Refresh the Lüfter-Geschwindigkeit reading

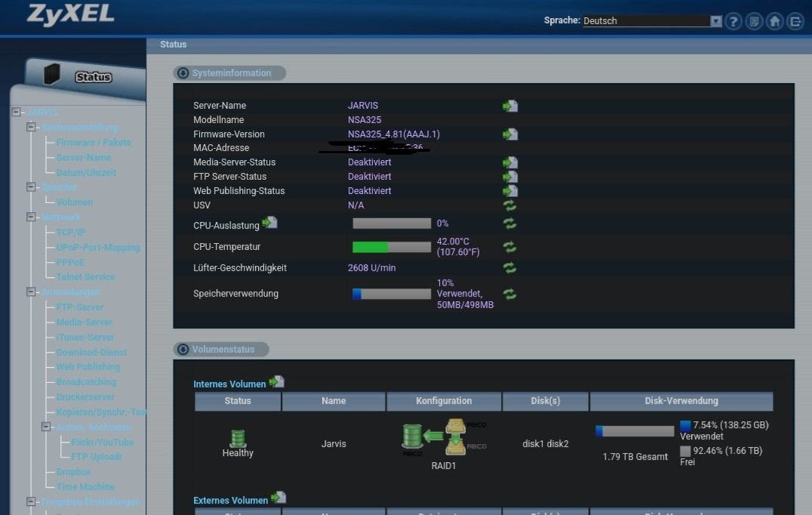pyautogui.click(x=509, y=268)
